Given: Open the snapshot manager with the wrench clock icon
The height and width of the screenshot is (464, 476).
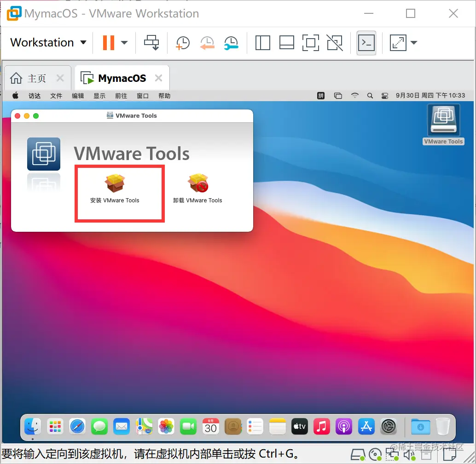Looking at the screenshot, I should (231, 43).
